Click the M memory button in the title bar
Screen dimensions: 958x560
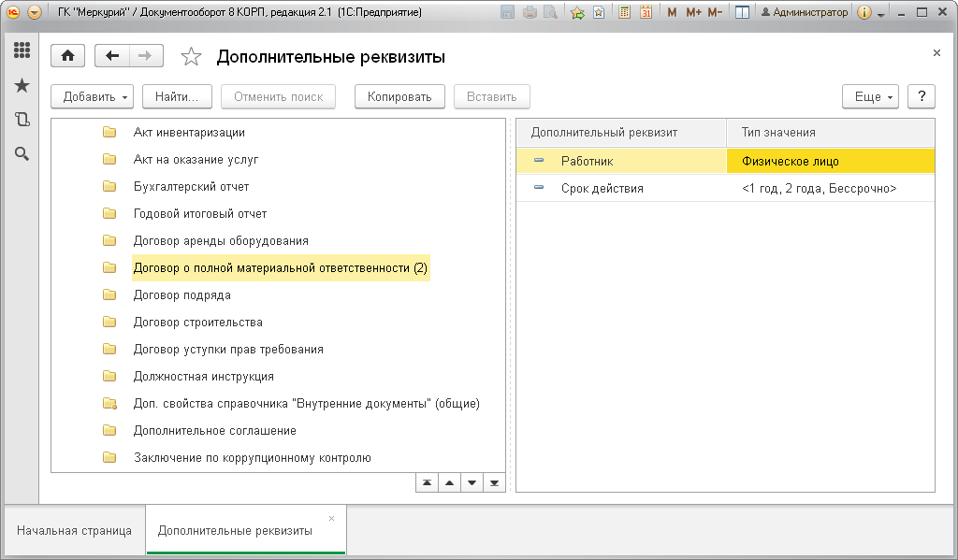[672, 12]
